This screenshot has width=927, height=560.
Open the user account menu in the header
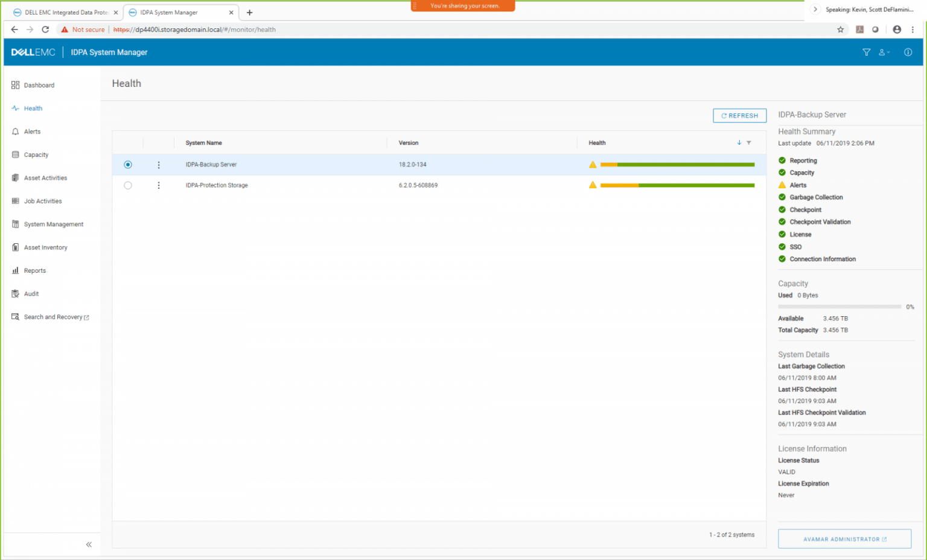(x=884, y=52)
